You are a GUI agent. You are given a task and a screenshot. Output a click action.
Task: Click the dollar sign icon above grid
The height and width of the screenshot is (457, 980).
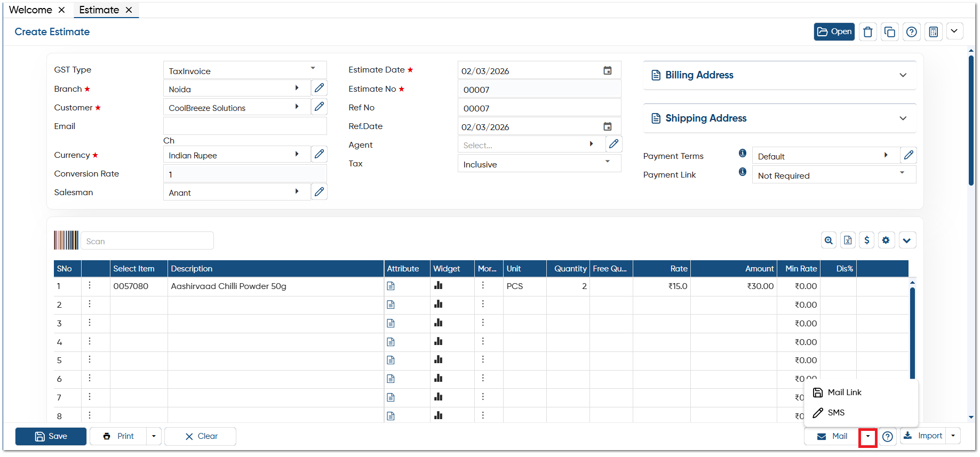coord(867,240)
